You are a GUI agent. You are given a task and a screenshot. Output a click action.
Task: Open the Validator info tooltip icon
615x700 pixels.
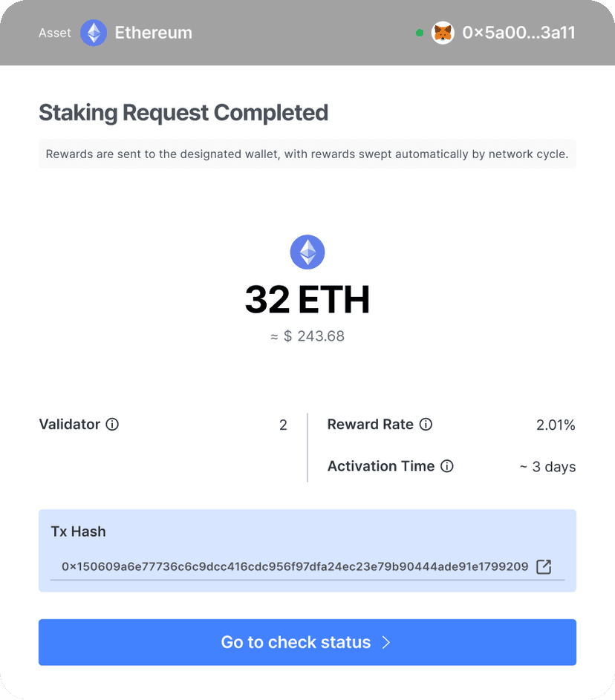(x=112, y=425)
